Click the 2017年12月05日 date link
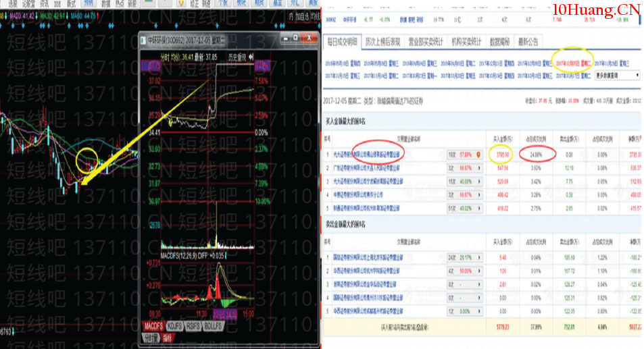This screenshot has width=644, height=349. pos(572,63)
